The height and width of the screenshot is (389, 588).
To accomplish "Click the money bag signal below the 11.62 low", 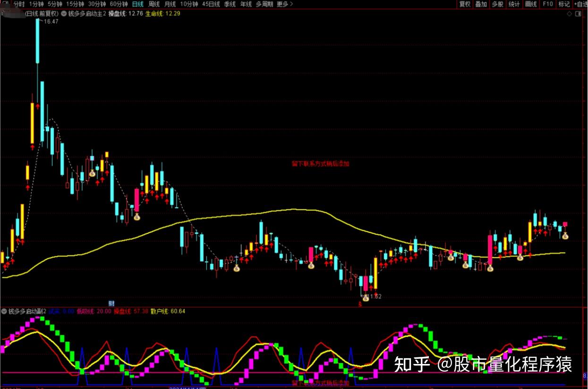I will pos(365,298).
